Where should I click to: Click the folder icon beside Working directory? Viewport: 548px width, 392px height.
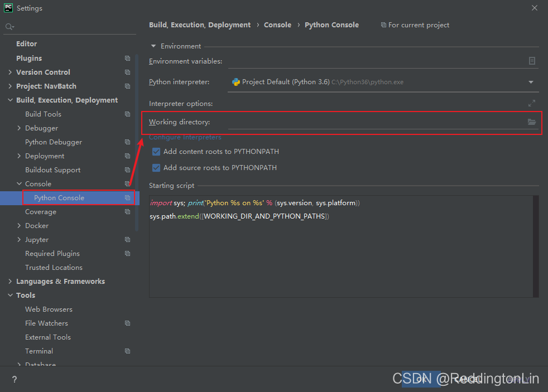click(531, 122)
